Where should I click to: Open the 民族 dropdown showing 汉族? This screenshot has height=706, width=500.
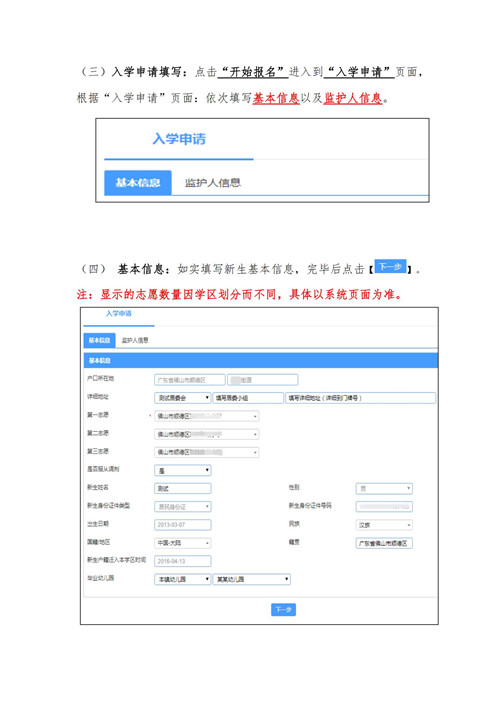[x=384, y=525]
